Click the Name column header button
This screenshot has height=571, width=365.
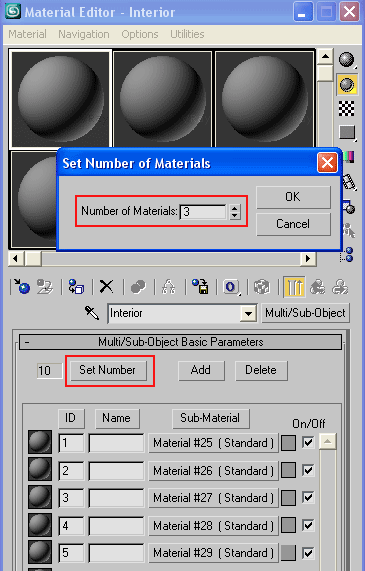point(117,418)
